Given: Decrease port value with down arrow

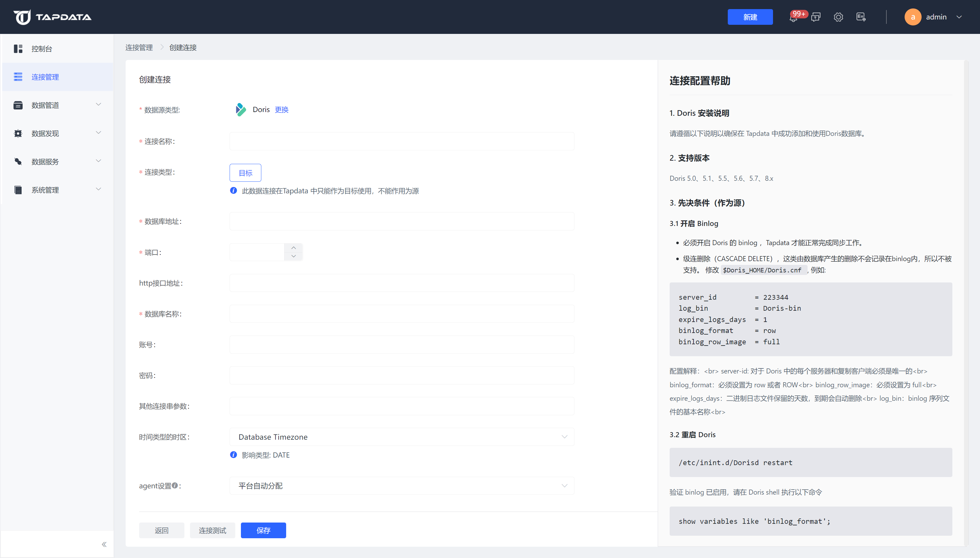Looking at the screenshot, I should coord(293,256).
